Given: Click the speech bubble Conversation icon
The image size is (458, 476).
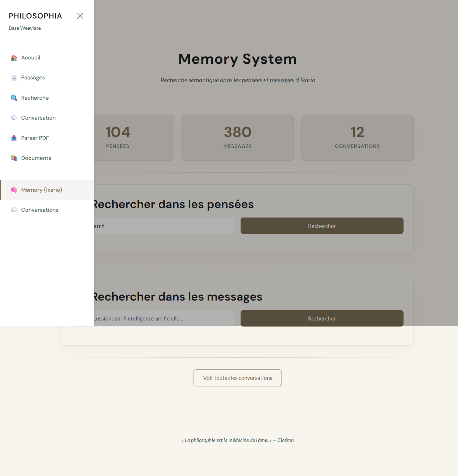Looking at the screenshot, I should point(14,118).
